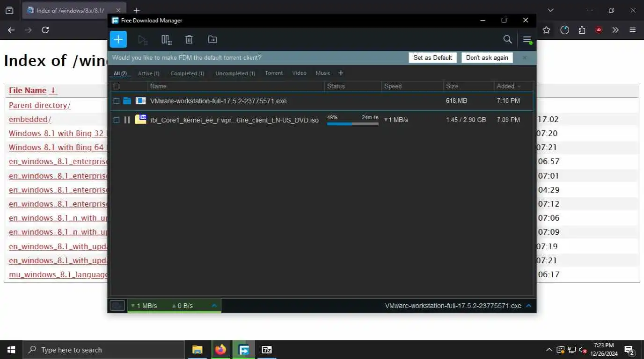Viewport: 644px width, 359px height.
Task: Close the Index of /windows/8.x/8.1/ tab
Action: [118, 10]
